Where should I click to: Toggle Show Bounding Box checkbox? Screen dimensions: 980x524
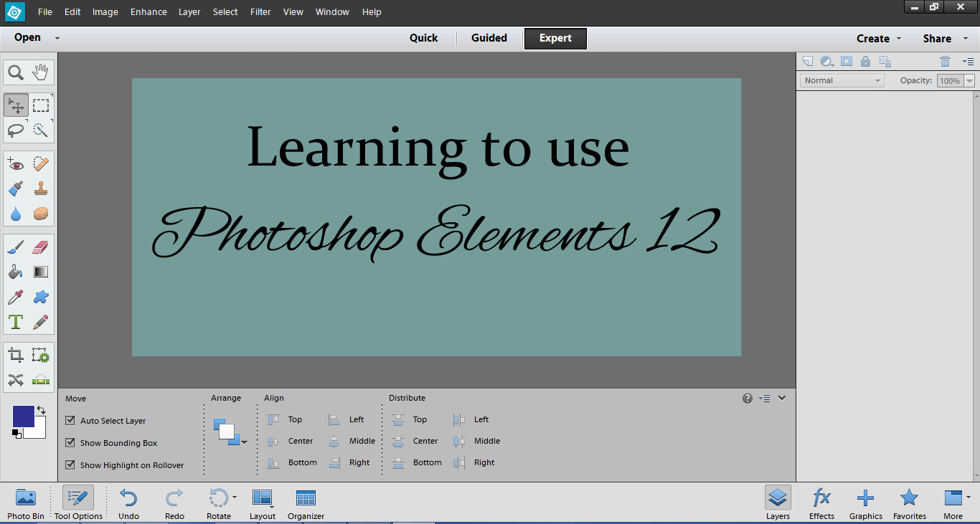(x=70, y=443)
